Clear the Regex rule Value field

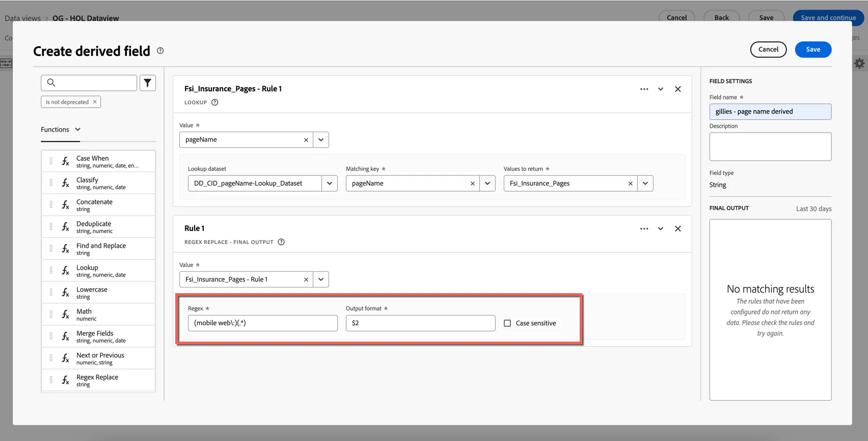pyautogui.click(x=306, y=279)
